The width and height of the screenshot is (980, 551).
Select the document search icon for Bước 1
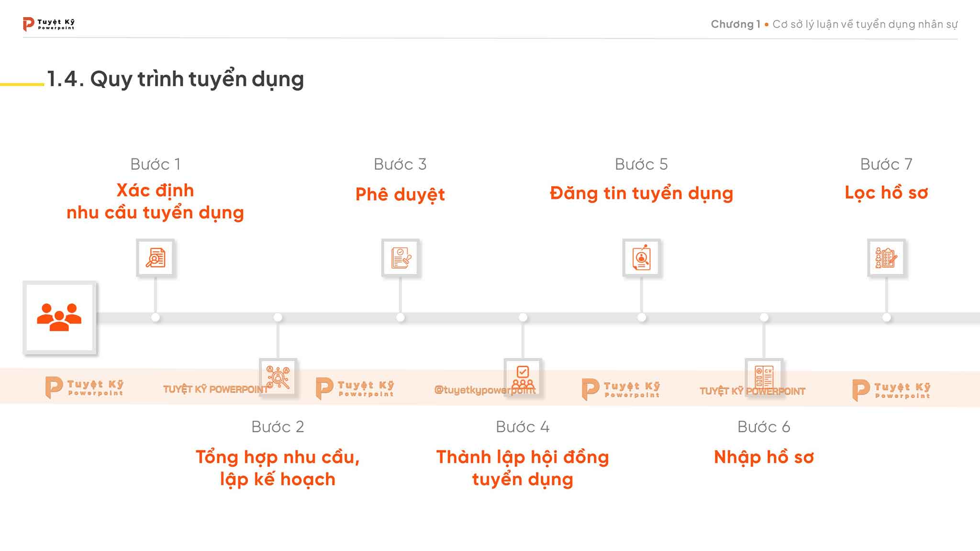point(156,258)
